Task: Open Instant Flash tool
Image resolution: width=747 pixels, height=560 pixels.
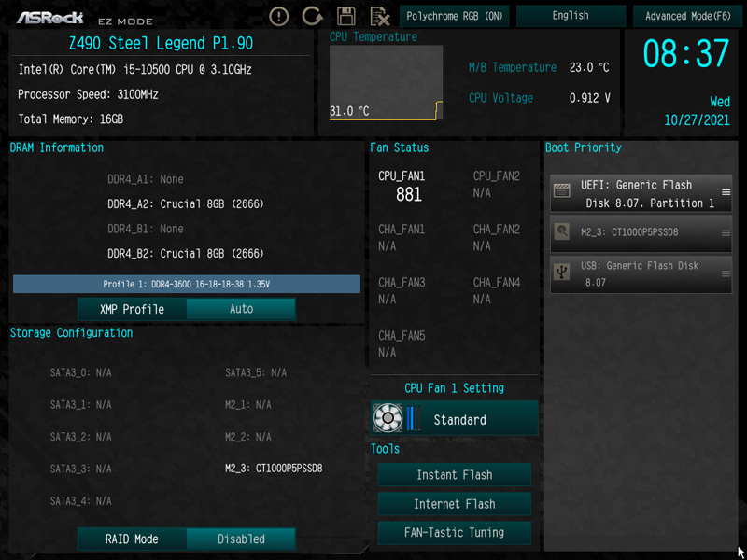Action: point(455,475)
